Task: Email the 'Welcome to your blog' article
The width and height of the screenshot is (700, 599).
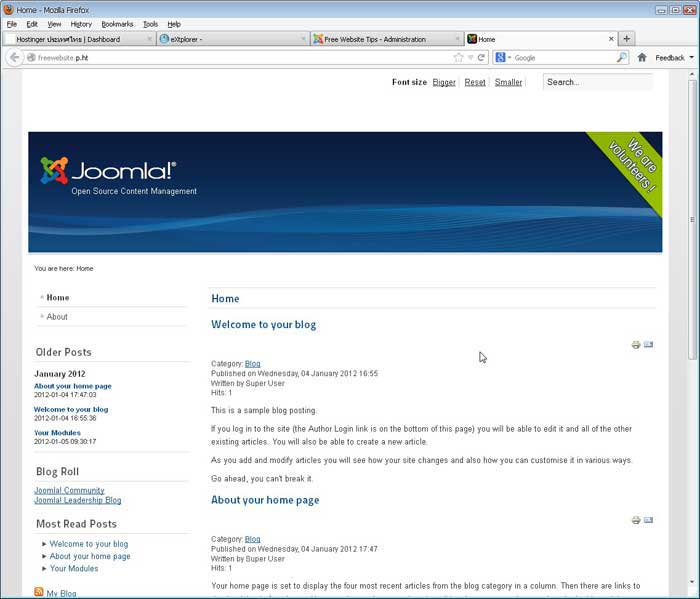Action: 648,345
